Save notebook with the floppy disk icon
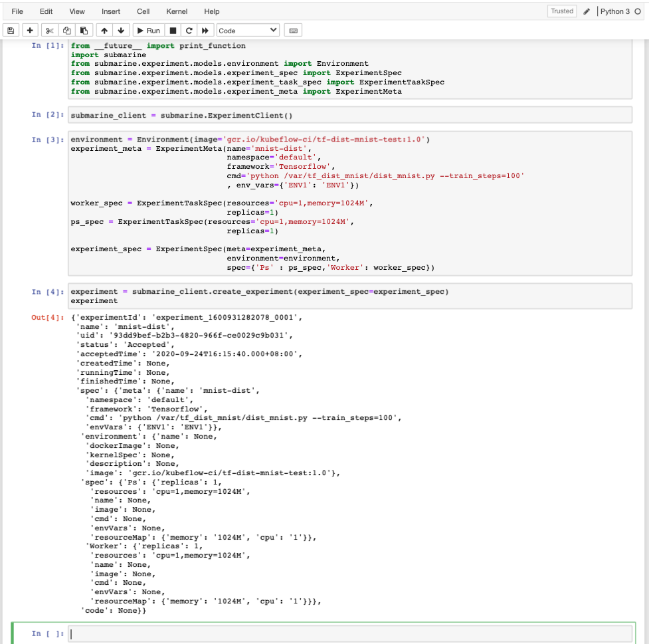This screenshot has height=644, width=649. coord(11,31)
